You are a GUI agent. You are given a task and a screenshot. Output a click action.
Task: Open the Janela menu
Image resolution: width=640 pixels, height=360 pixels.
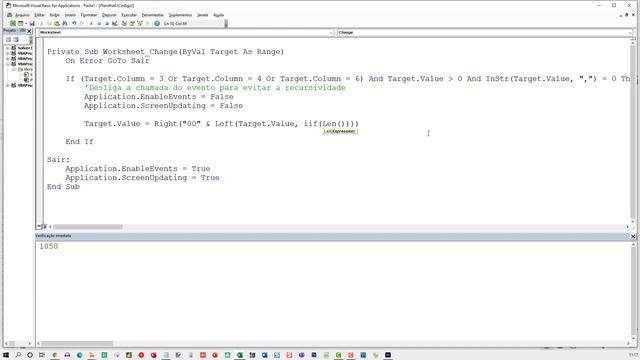coord(202,15)
